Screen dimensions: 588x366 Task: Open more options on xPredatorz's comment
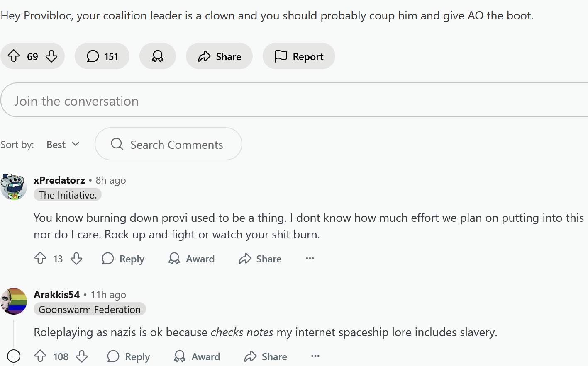(x=310, y=258)
